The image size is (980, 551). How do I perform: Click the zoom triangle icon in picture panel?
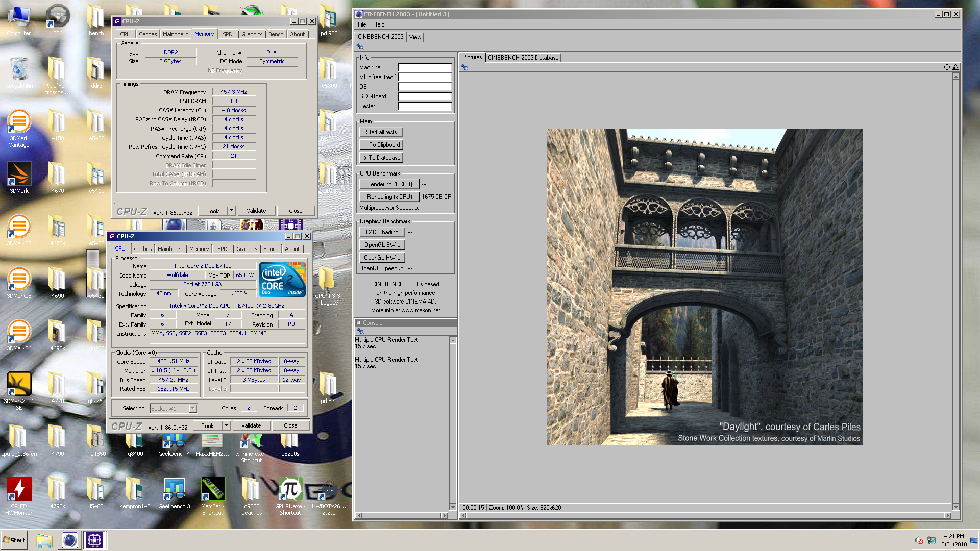(x=955, y=67)
